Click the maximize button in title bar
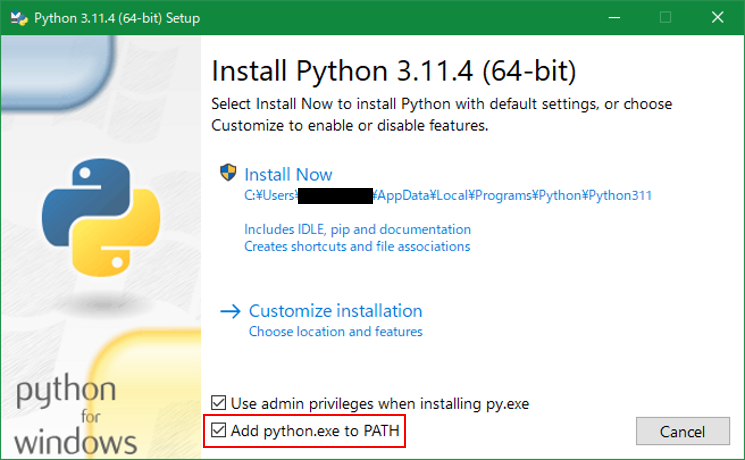745x460 pixels. click(665, 16)
